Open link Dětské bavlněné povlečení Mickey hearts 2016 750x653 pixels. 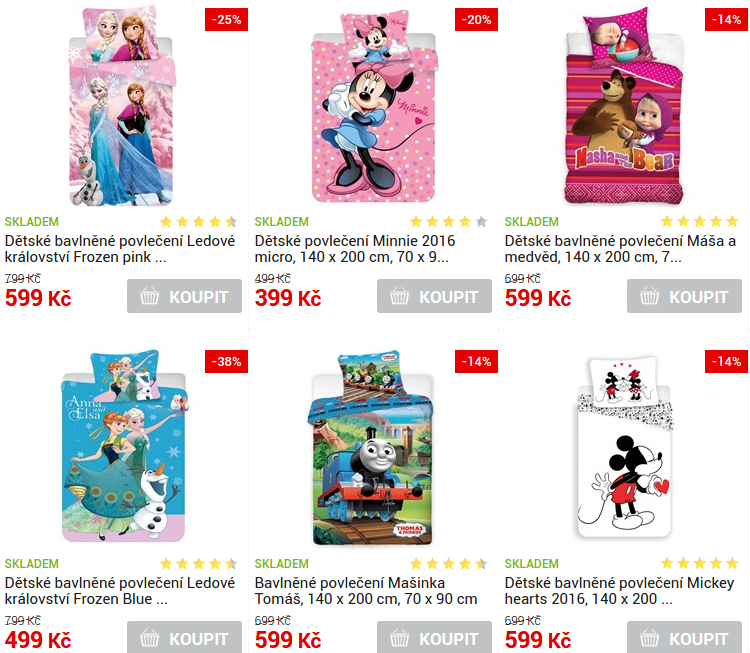coord(619,591)
